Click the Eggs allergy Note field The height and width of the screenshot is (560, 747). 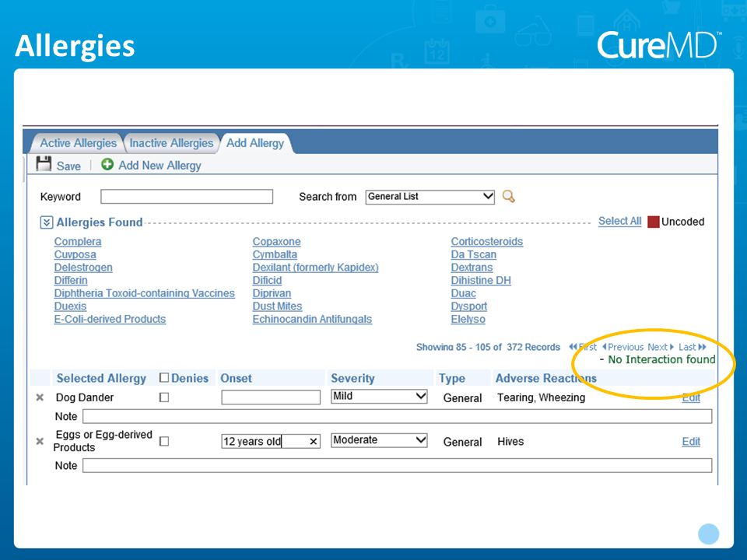398,465
